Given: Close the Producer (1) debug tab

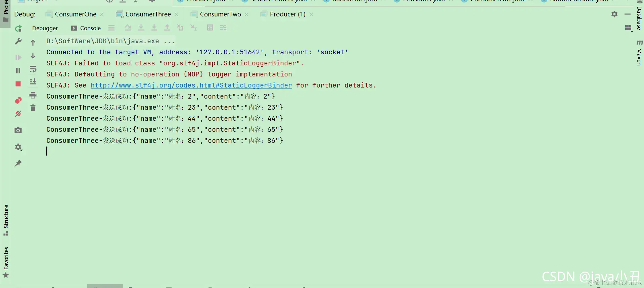Looking at the screenshot, I should pyautogui.click(x=311, y=14).
